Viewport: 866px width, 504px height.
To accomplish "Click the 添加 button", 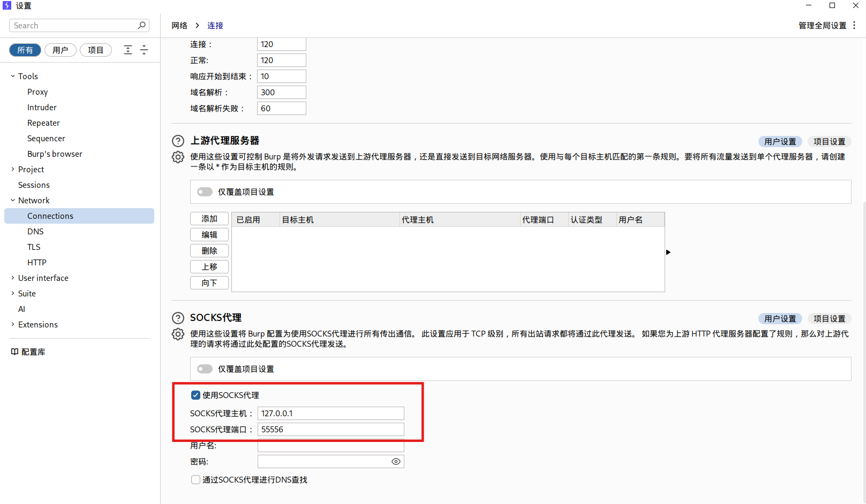I will click(209, 219).
